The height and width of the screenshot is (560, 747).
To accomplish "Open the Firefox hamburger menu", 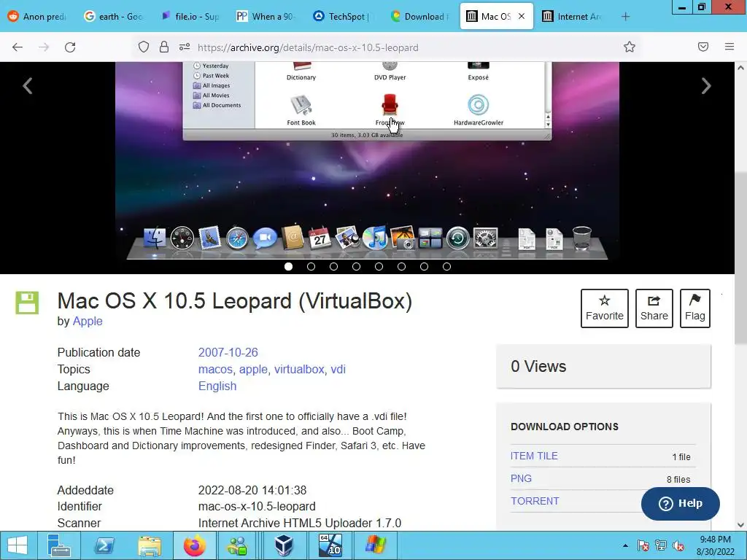I will point(729,47).
